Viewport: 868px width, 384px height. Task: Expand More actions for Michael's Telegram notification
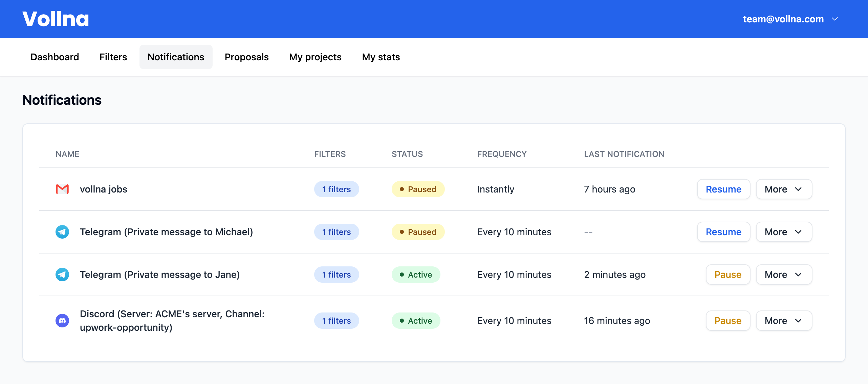point(784,232)
